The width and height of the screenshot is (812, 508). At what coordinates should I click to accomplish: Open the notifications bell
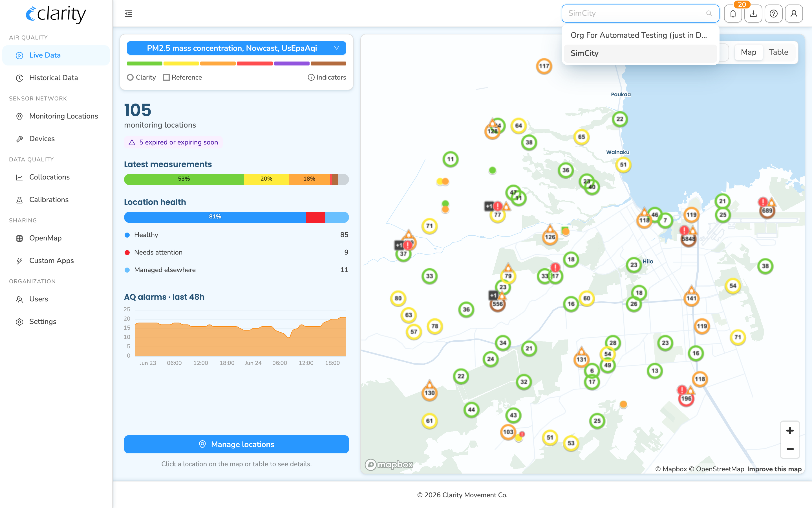[x=733, y=14]
